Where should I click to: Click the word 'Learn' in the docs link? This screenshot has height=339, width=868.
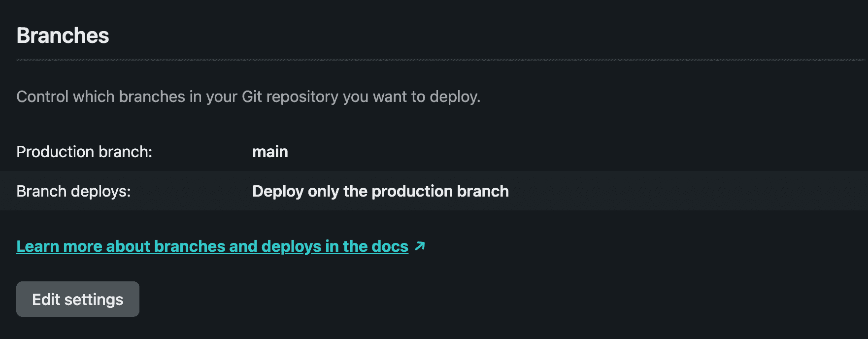tap(37, 246)
